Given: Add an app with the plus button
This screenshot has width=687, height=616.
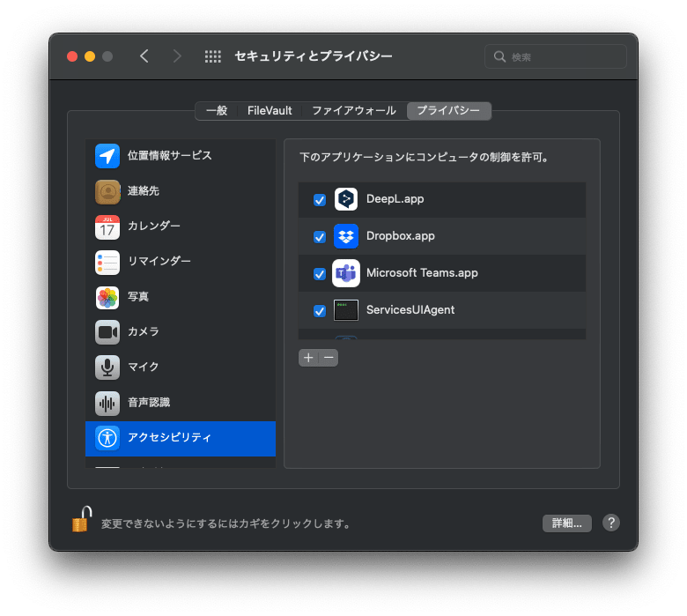Looking at the screenshot, I should (x=308, y=358).
